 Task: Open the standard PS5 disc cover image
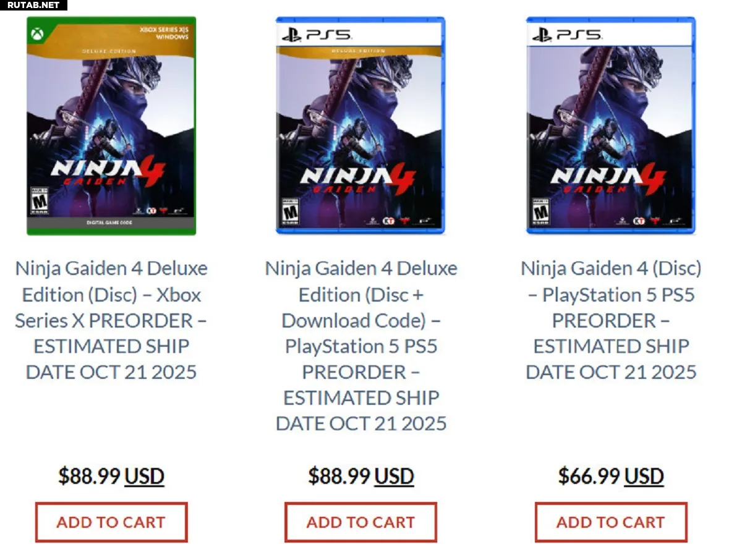pyautogui.click(x=611, y=126)
